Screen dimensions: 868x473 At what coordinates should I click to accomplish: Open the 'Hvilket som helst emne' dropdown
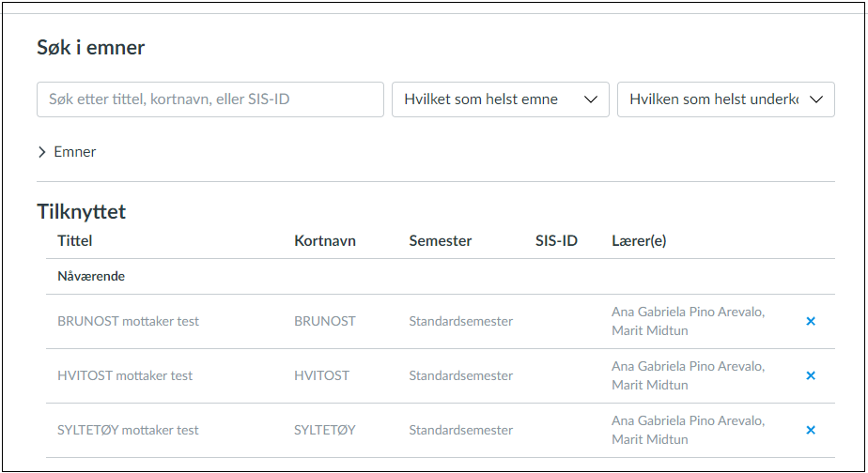500,99
